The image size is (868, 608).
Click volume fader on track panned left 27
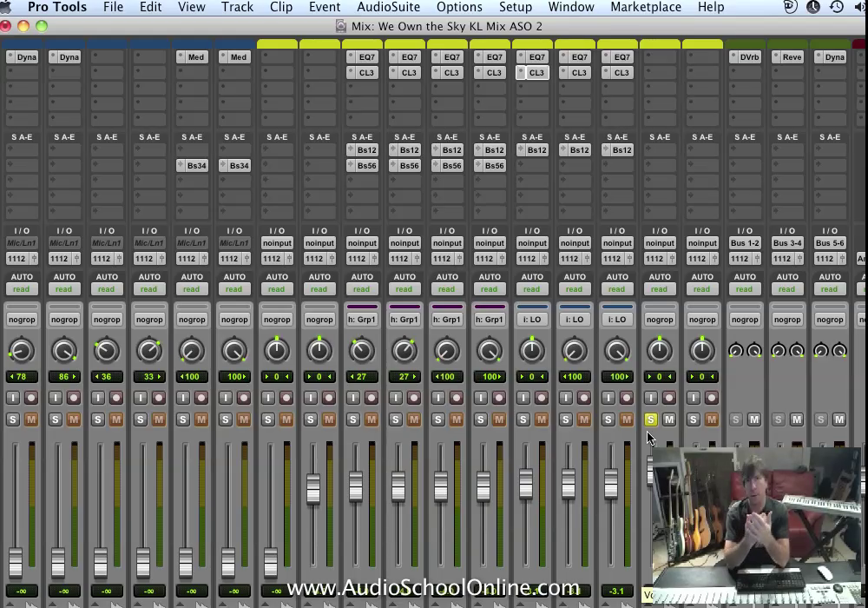tap(356, 486)
